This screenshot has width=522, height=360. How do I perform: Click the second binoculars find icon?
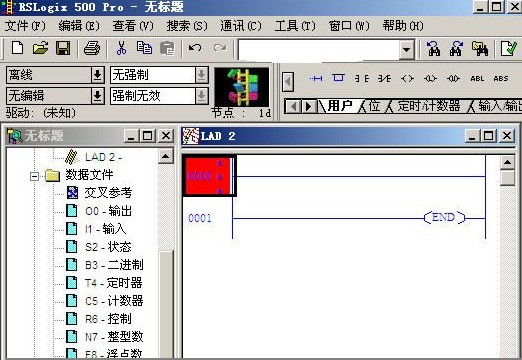(456, 49)
